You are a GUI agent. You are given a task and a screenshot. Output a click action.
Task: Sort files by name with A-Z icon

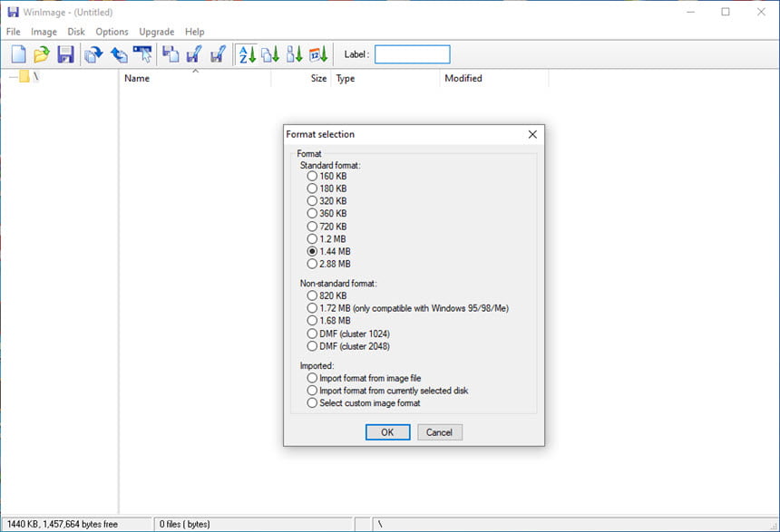[x=248, y=54]
